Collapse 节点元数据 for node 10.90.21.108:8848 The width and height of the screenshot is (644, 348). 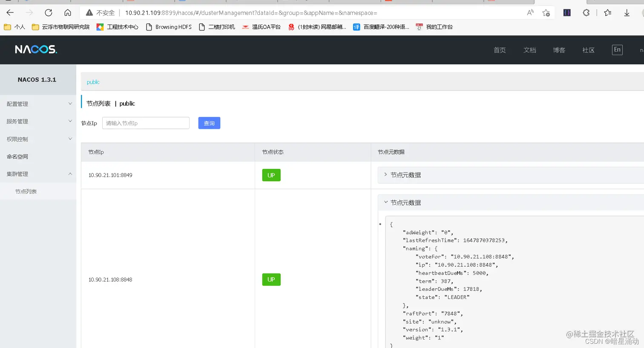point(511,203)
